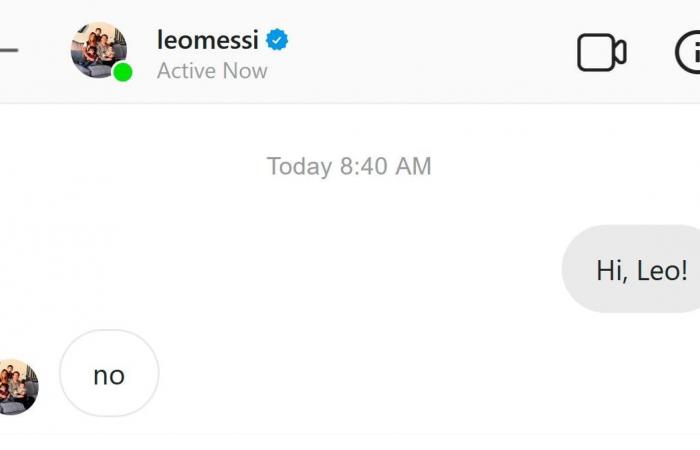Image resolution: width=700 pixels, height=450 pixels.
Task: Click the word "Today" in the timestamp
Action: 300,167
